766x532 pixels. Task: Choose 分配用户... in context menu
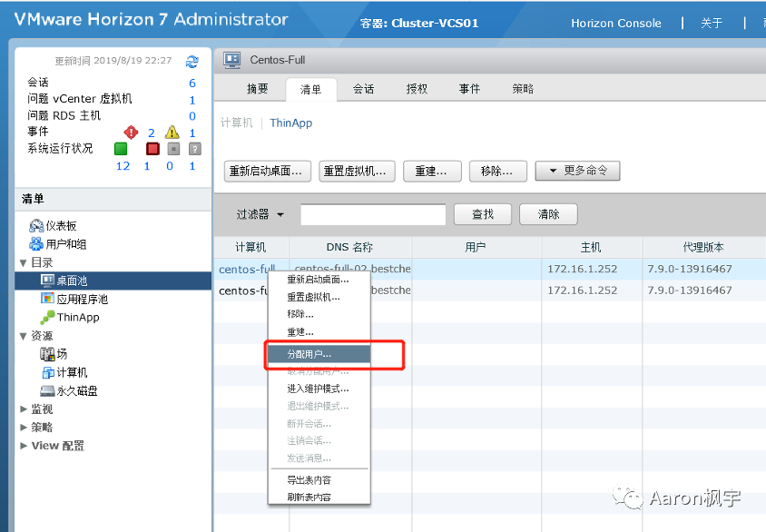coord(319,354)
